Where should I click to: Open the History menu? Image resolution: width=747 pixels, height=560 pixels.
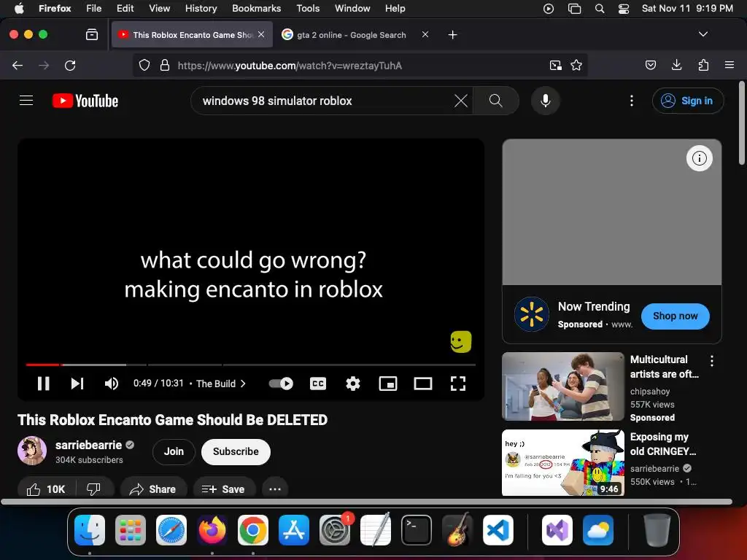click(201, 8)
